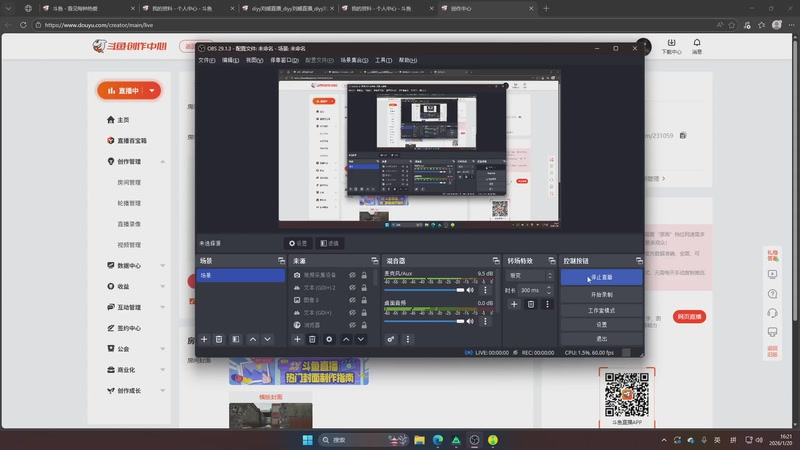Pop out the 混音器 dock panel

[495, 261]
